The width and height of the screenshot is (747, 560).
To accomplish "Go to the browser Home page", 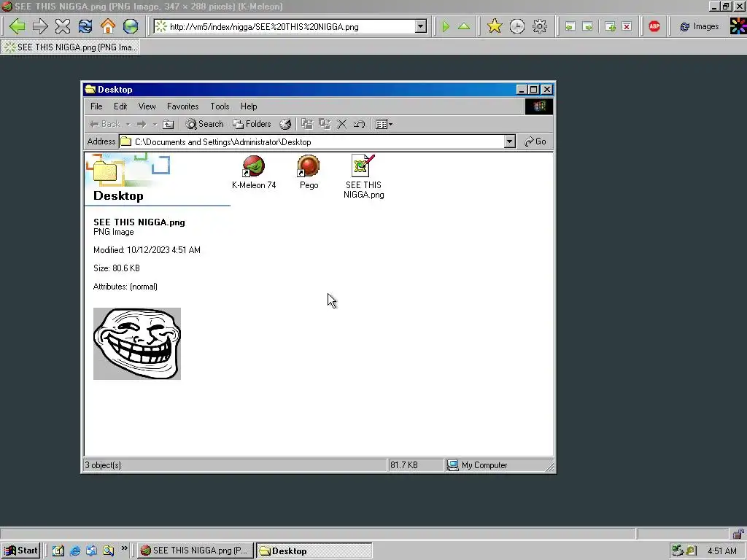I will (x=108, y=26).
